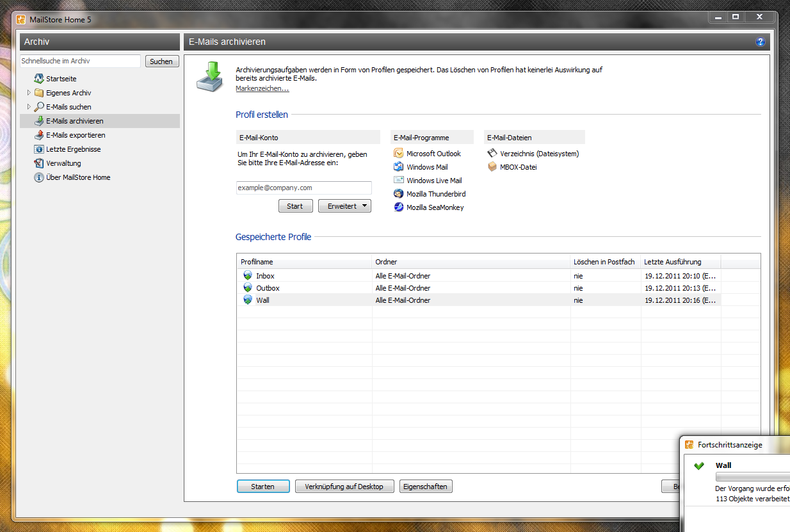The height and width of the screenshot is (532, 790).
Task: Choose the Windows Live Mail icon
Action: coord(399,181)
